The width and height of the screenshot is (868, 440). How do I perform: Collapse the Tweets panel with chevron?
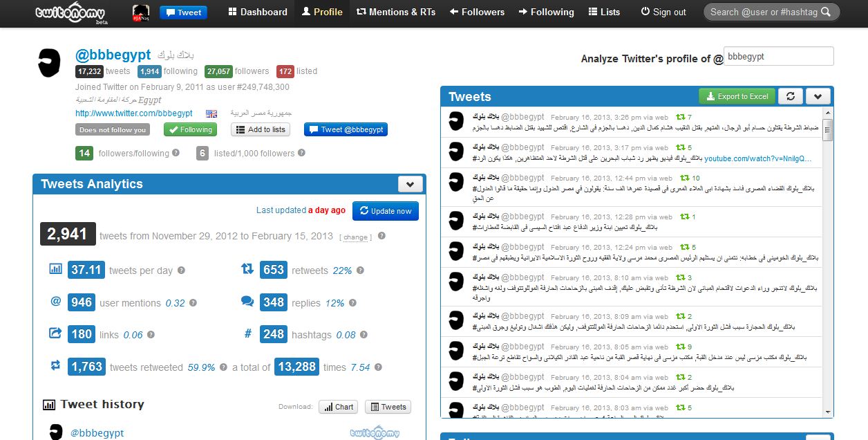(818, 96)
